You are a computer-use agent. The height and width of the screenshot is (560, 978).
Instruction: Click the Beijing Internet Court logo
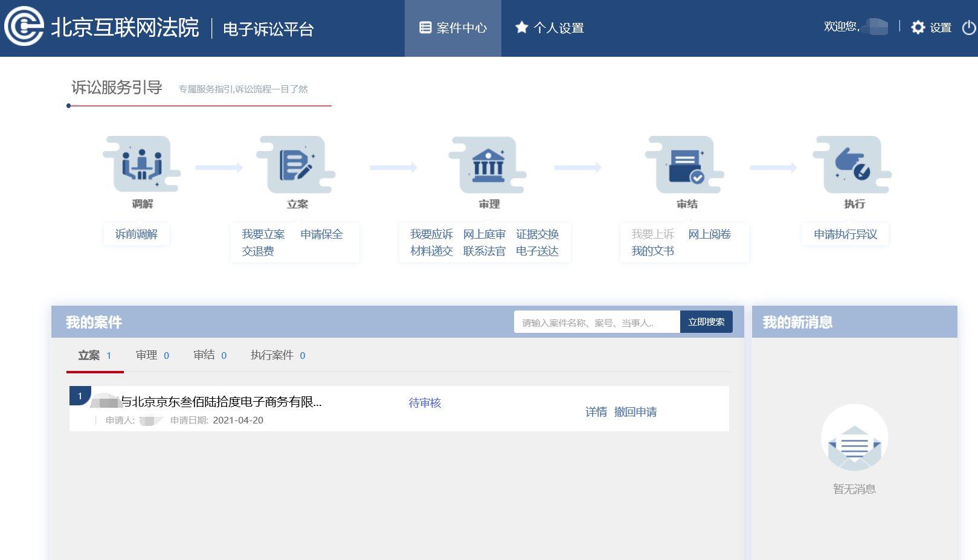(24, 27)
